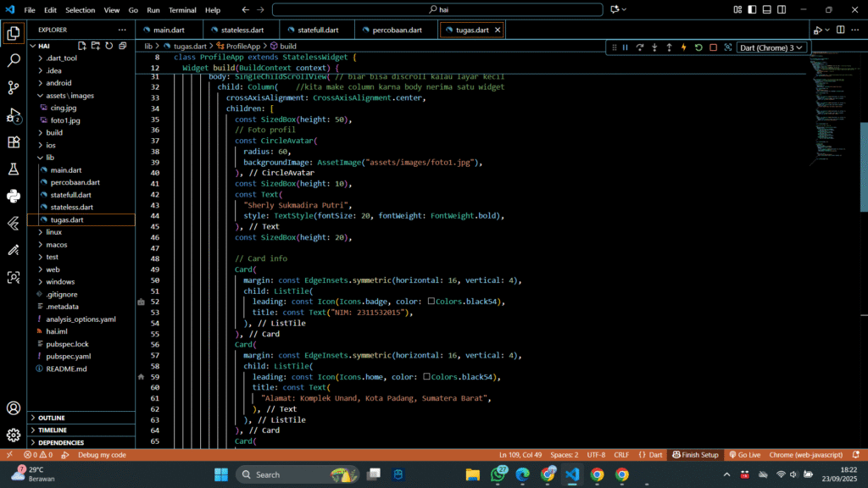Open the Run and Debug view
This screenshot has height=488, width=868.
[14, 114]
